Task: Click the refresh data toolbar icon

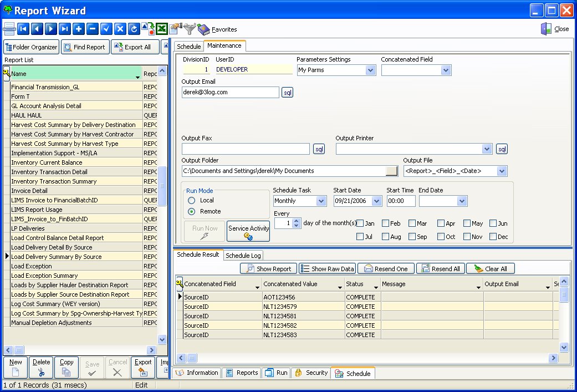Action: click(x=134, y=29)
